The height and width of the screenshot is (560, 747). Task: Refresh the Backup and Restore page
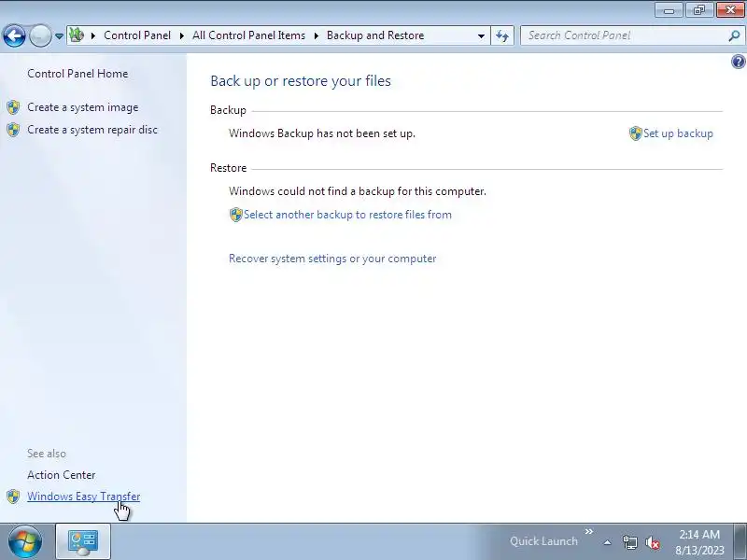pyautogui.click(x=502, y=35)
